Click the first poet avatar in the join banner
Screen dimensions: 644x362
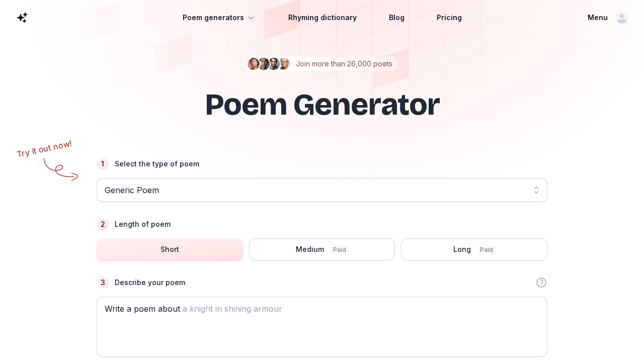coord(254,64)
